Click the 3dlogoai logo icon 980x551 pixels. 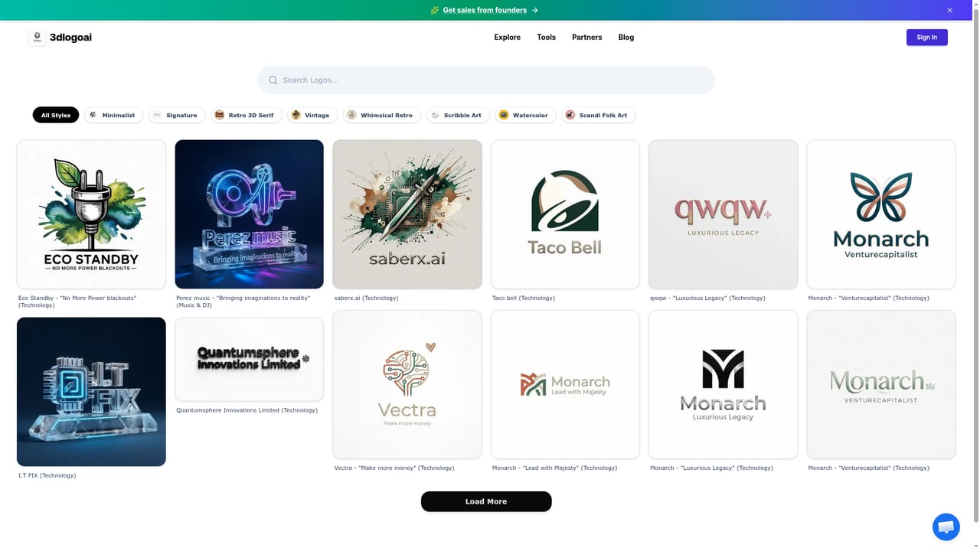coord(37,37)
